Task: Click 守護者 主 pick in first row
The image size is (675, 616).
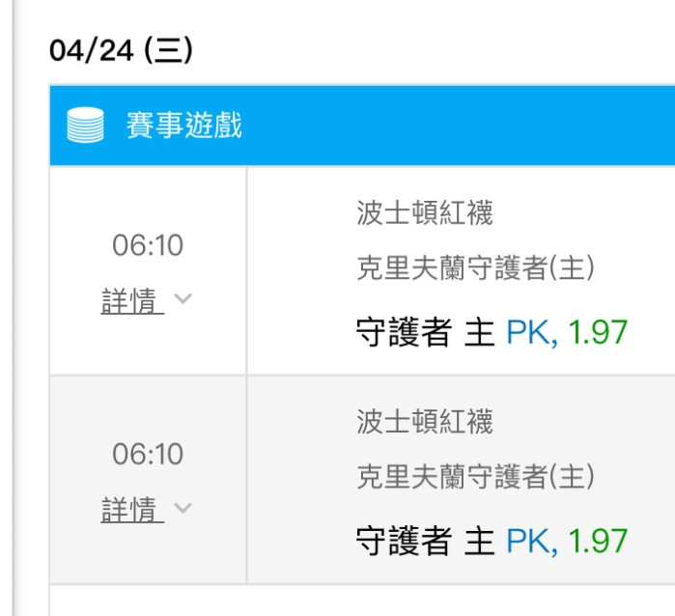Action: [425, 332]
